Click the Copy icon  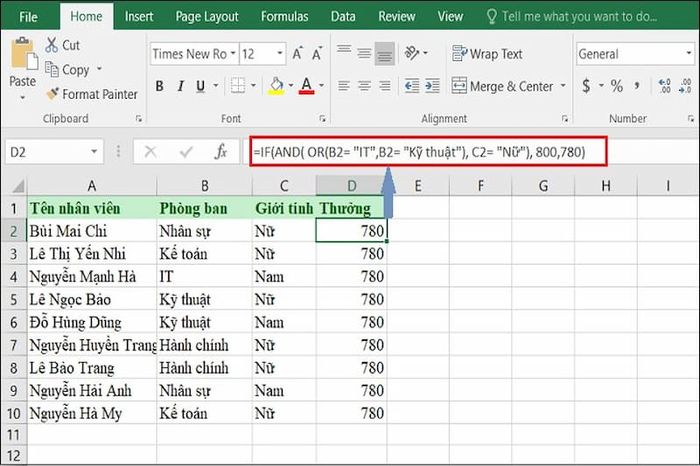pos(51,70)
